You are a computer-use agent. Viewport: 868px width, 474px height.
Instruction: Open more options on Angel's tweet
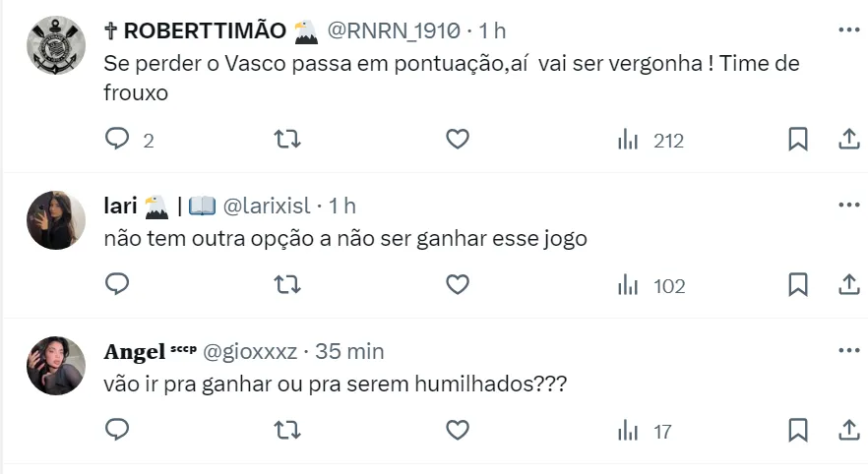tap(848, 350)
